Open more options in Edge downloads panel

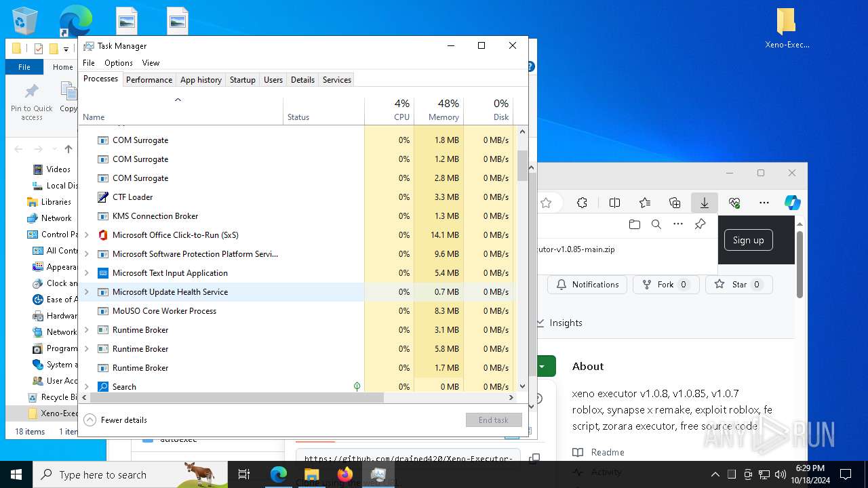click(x=678, y=224)
